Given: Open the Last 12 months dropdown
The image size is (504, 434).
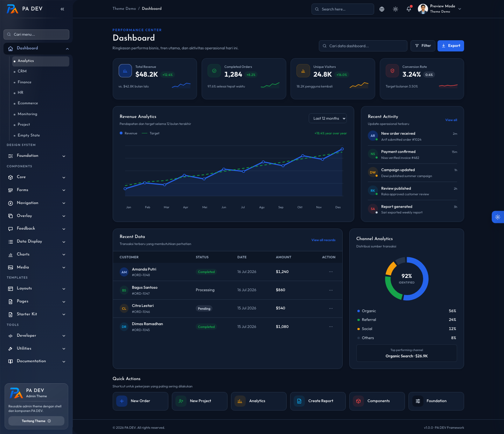Looking at the screenshot, I should click(x=328, y=118).
